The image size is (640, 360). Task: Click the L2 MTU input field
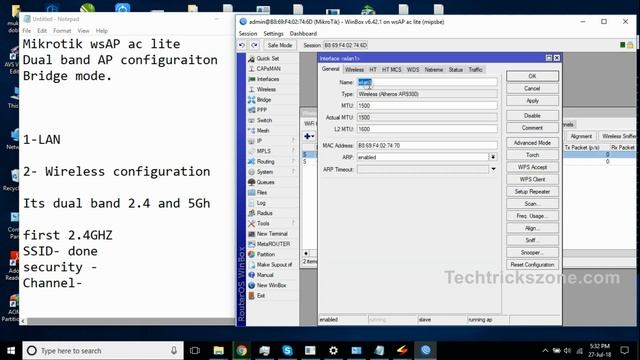pos(427,129)
